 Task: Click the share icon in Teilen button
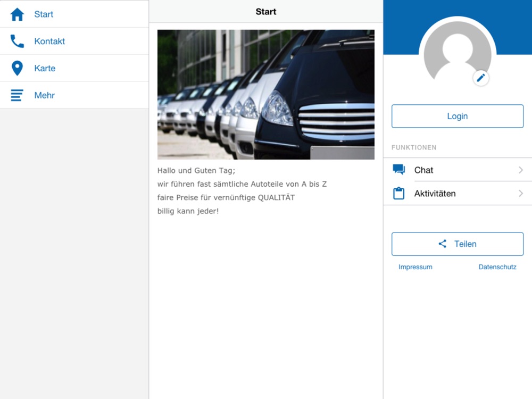443,244
